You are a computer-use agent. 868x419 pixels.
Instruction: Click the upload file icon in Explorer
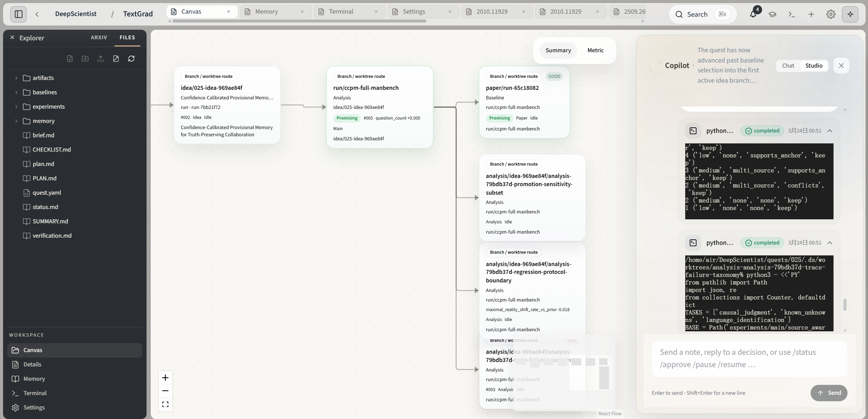tap(100, 58)
